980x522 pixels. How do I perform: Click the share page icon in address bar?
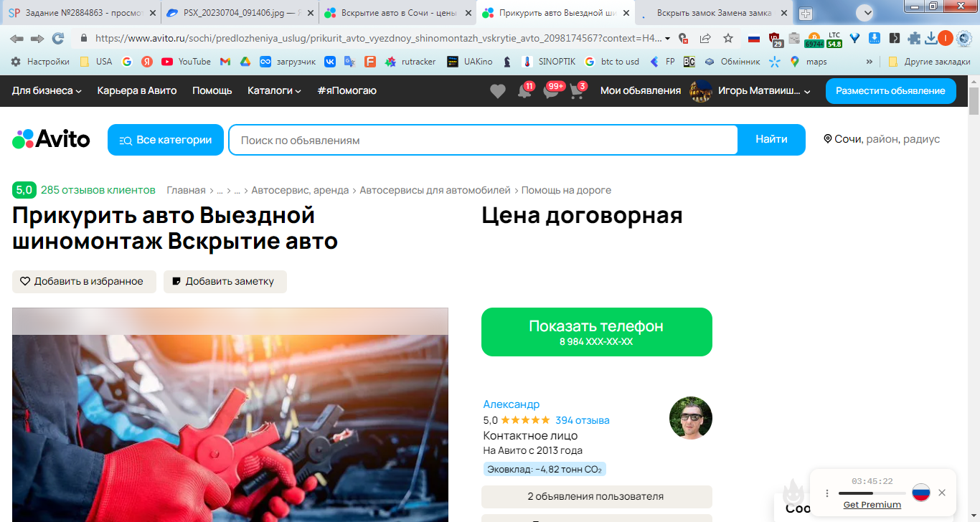click(705, 39)
